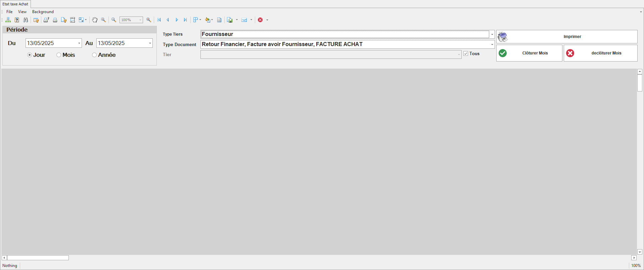Open the Type Tiers dropdown

pyautogui.click(x=492, y=34)
